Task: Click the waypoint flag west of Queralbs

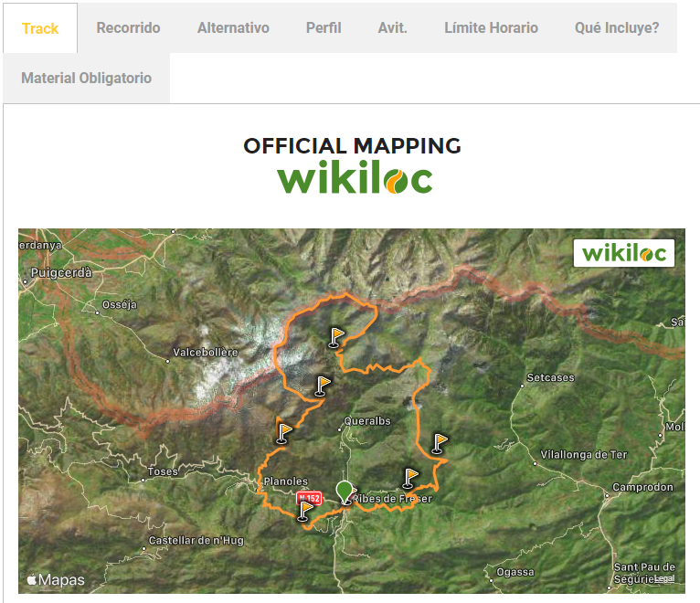Action: pyautogui.click(x=283, y=433)
